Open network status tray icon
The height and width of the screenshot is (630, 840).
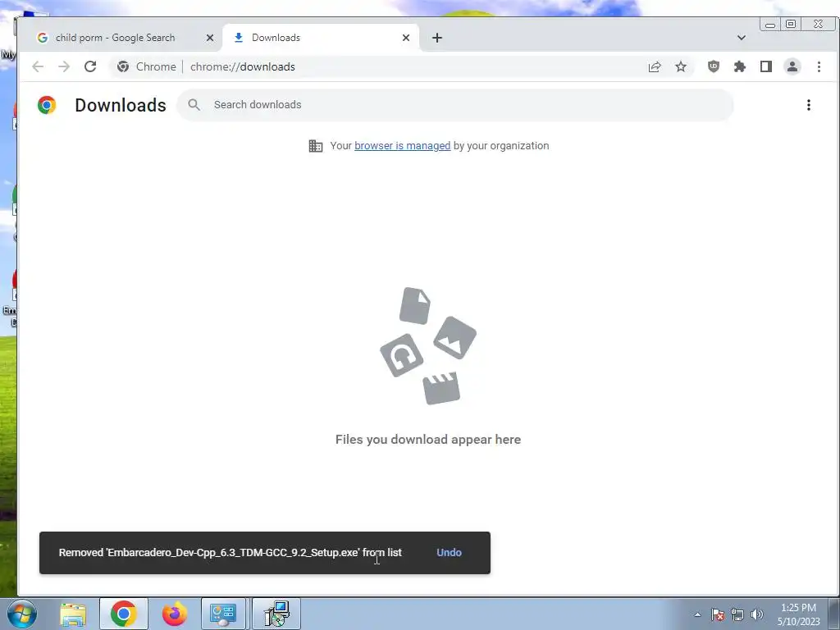[x=737, y=614]
